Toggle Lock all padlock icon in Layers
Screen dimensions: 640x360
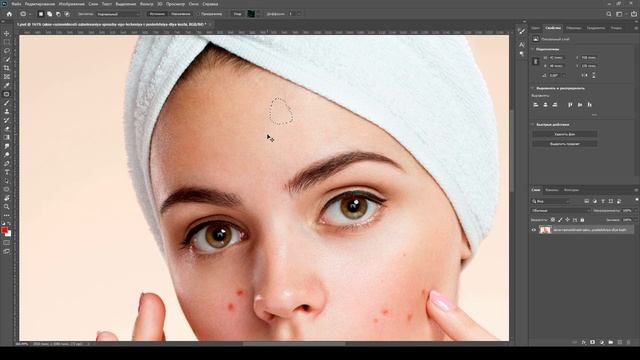tap(582, 220)
